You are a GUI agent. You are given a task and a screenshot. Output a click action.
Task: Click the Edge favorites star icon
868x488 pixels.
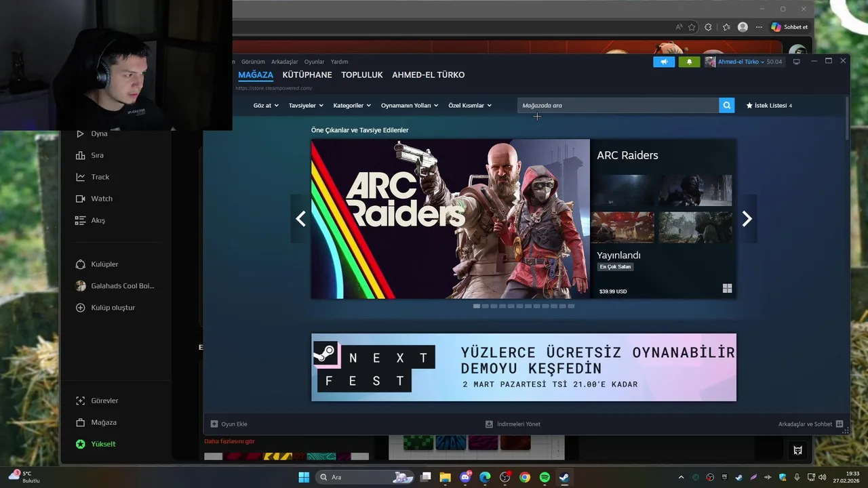click(x=692, y=27)
